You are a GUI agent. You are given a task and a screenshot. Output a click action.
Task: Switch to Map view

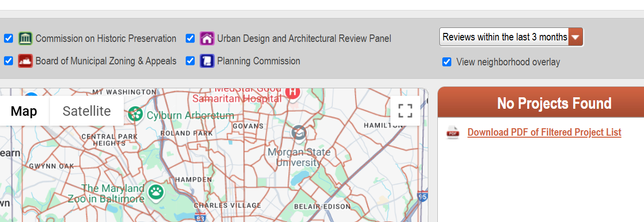[x=24, y=111]
